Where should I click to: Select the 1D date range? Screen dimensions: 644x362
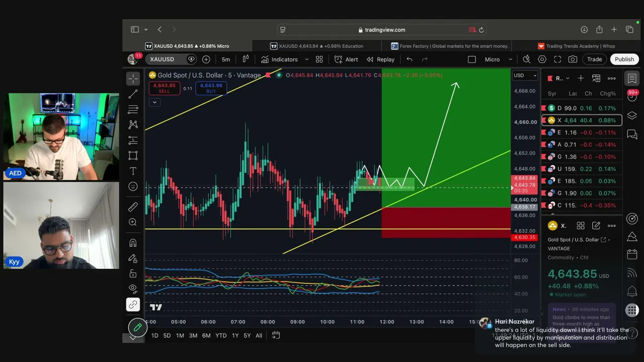pos(154,335)
